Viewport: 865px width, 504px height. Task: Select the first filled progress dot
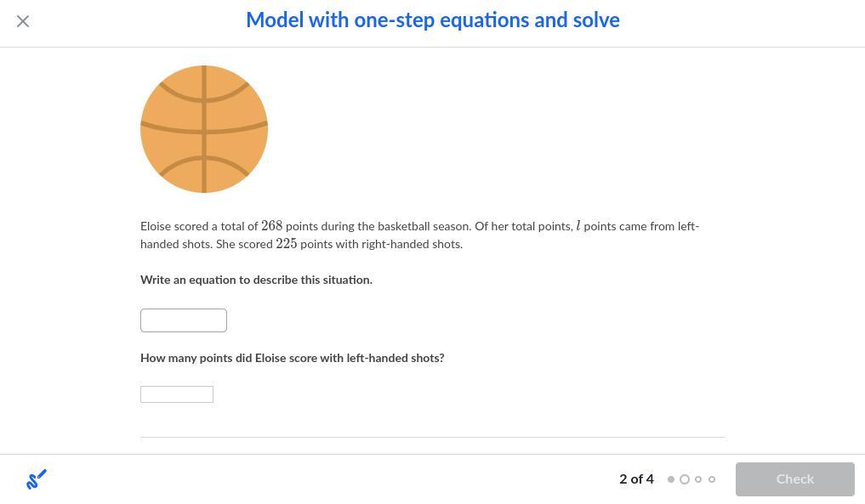click(x=671, y=479)
